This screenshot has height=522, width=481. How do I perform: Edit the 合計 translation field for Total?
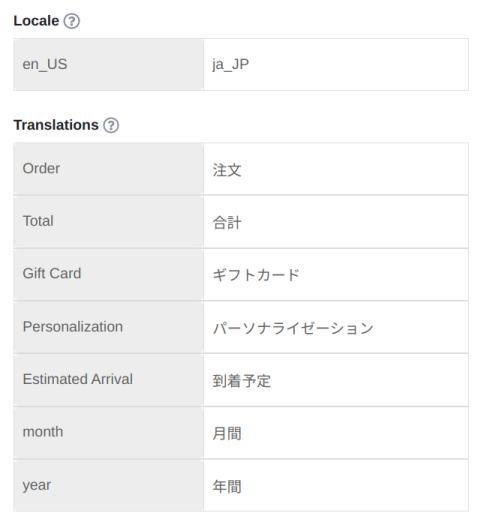coord(336,222)
